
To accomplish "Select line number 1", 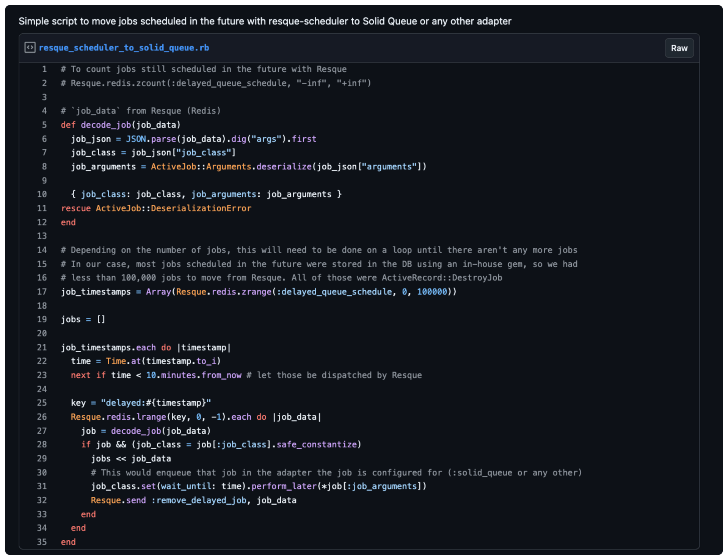I will pyautogui.click(x=44, y=69).
